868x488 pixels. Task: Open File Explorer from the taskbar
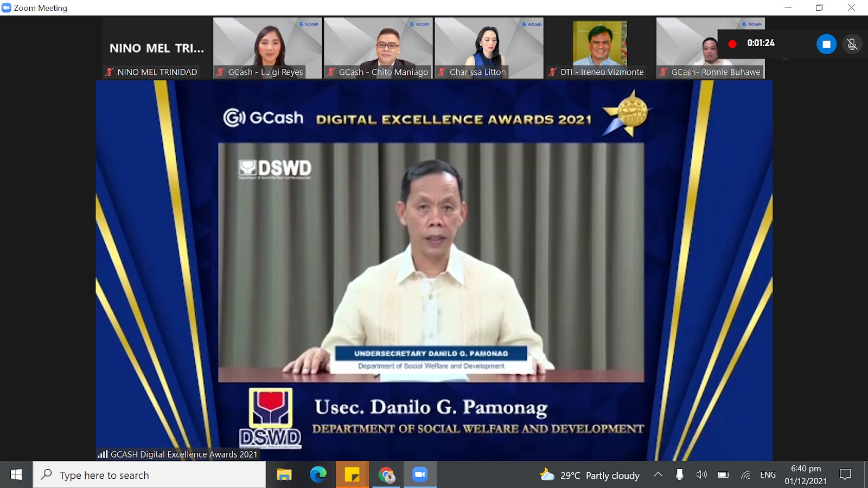point(284,475)
